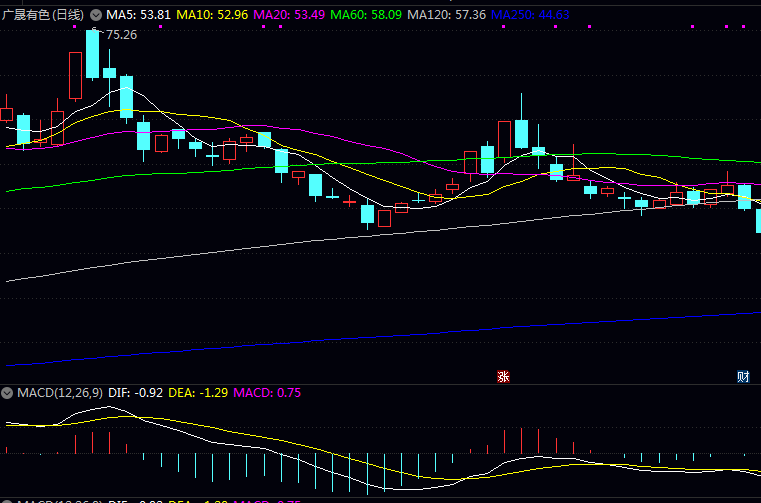Image resolution: width=761 pixels, height=503 pixels.
Task: Select the DIF: -0.92 value label
Action: (x=135, y=393)
